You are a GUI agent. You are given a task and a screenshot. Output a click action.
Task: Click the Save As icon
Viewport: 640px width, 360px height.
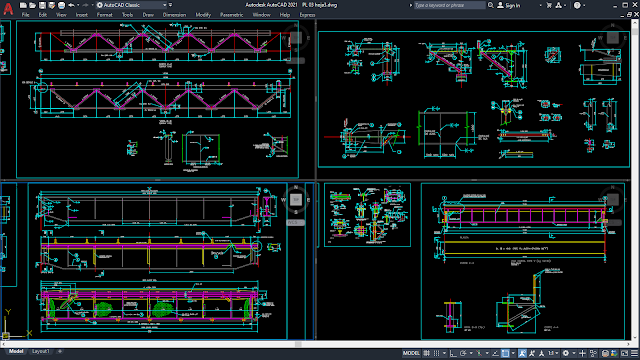pos(51,5)
